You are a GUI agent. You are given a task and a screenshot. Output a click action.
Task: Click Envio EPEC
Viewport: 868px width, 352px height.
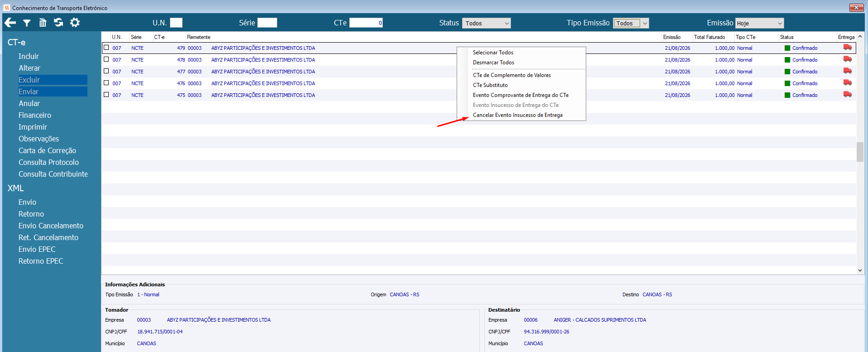[37, 249]
